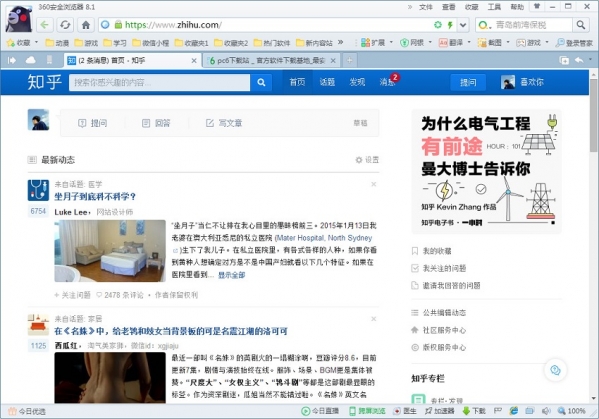Expand the 收藏 dropdown arrow
The image size is (599, 419).
point(36,42)
